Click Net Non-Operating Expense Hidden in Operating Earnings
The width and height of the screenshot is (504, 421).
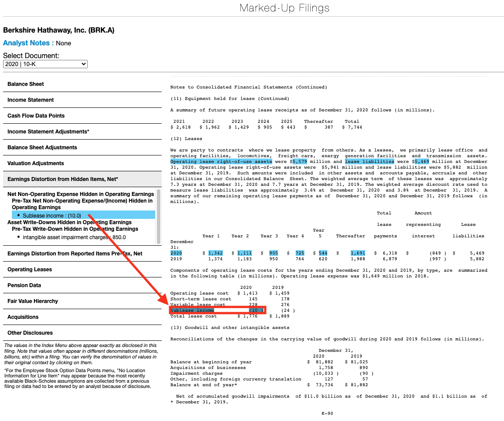pyautogui.click(x=81, y=194)
